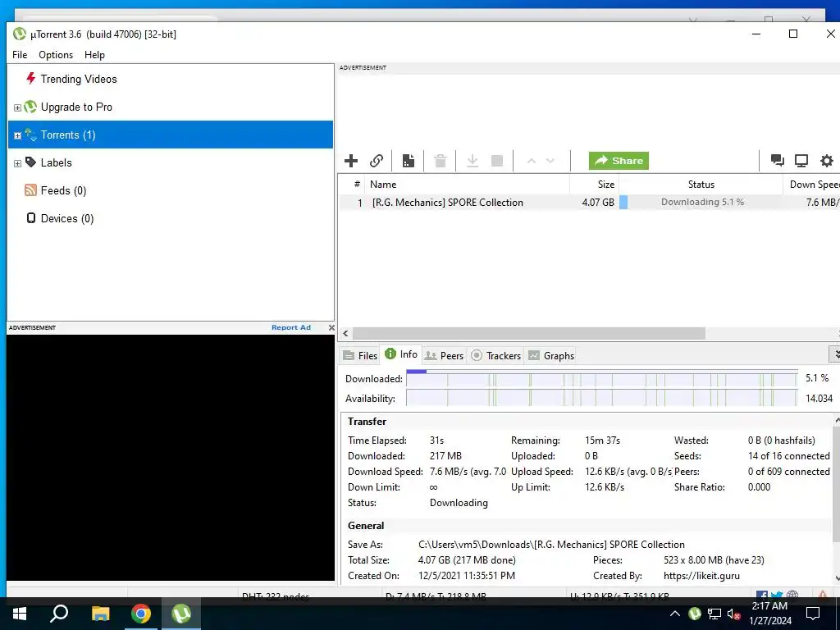Click the Create New Torrent file icon
The width and height of the screenshot is (840, 630).
point(409,161)
